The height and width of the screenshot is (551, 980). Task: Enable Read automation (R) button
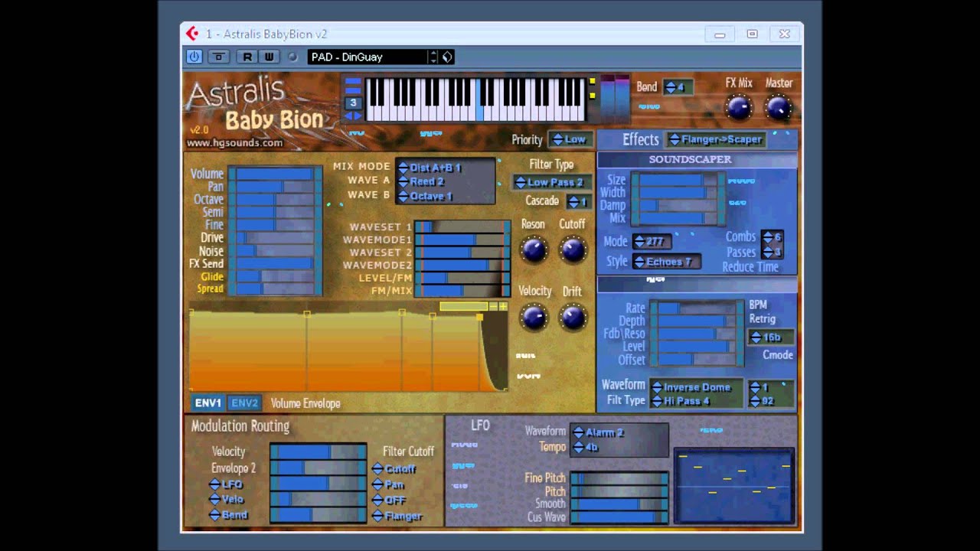pyautogui.click(x=247, y=57)
